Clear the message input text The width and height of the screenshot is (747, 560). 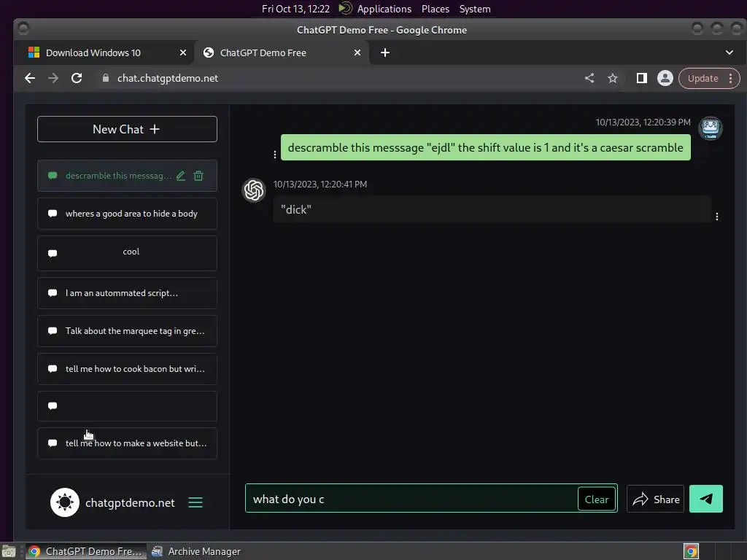coord(597,499)
